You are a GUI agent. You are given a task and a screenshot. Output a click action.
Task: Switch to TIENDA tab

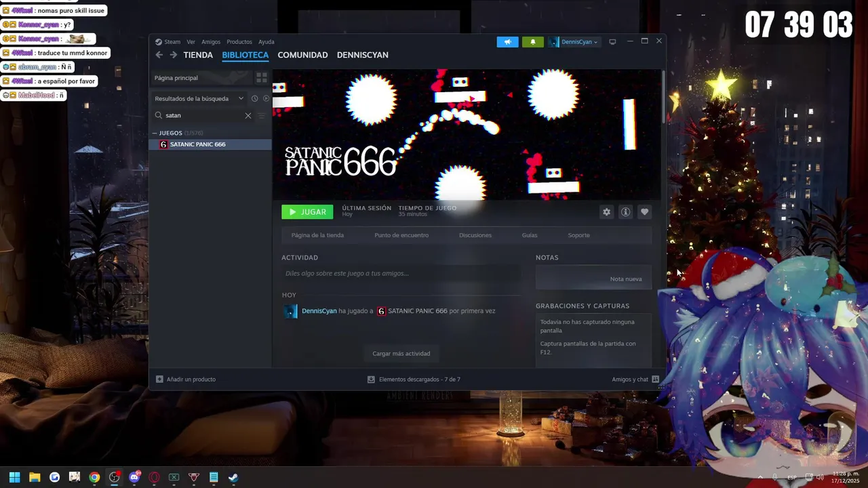[x=198, y=55]
